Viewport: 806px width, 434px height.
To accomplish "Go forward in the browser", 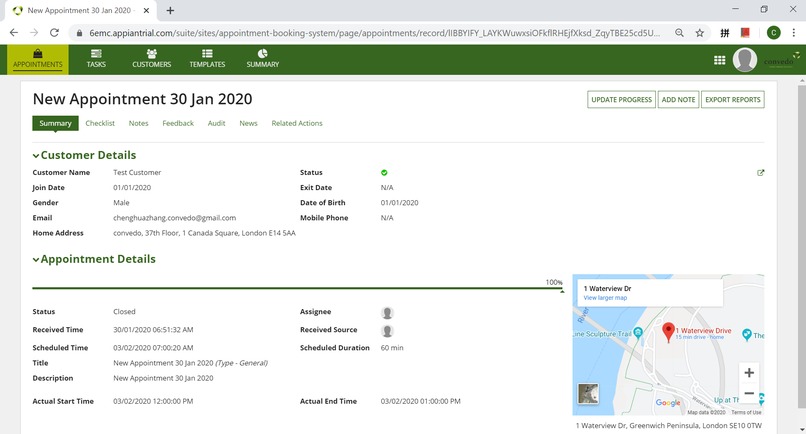I will tap(34, 33).
